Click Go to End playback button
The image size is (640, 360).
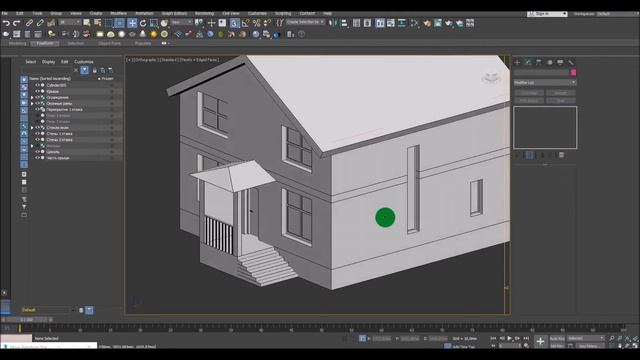point(526,338)
